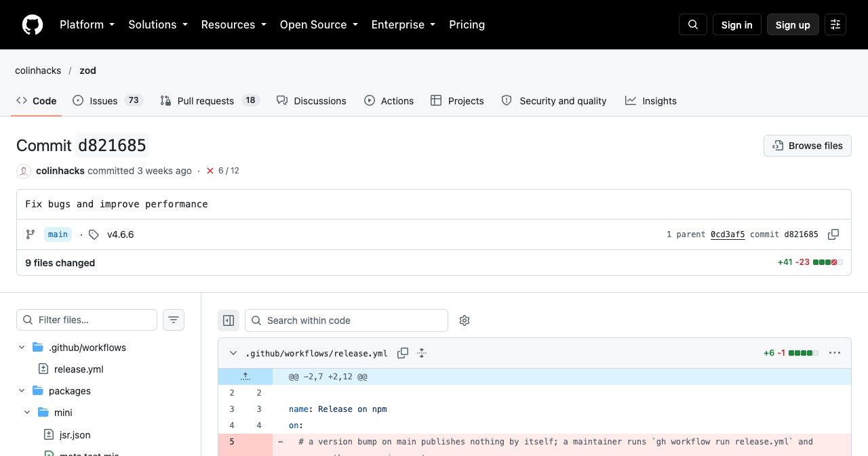868x456 pixels.
Task: Open the Actions tab
Action: pyautogui.click(x=389, y=101)
